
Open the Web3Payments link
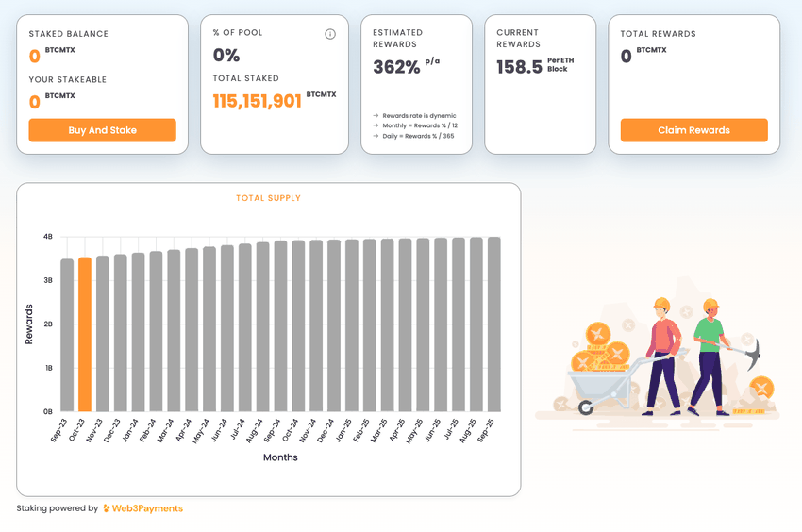tap(147, 508)
